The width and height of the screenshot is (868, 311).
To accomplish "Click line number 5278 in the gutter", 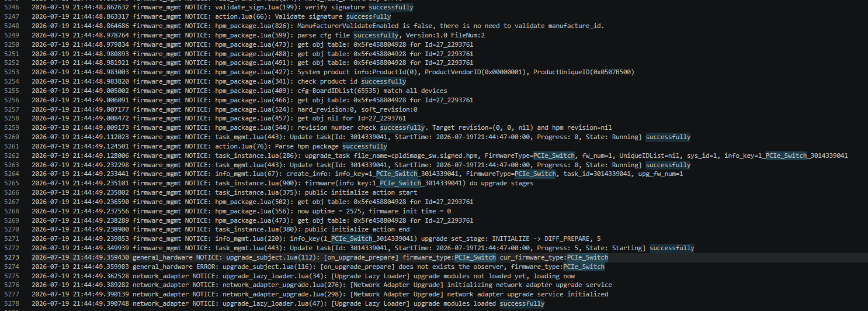I will pos(12,303).
